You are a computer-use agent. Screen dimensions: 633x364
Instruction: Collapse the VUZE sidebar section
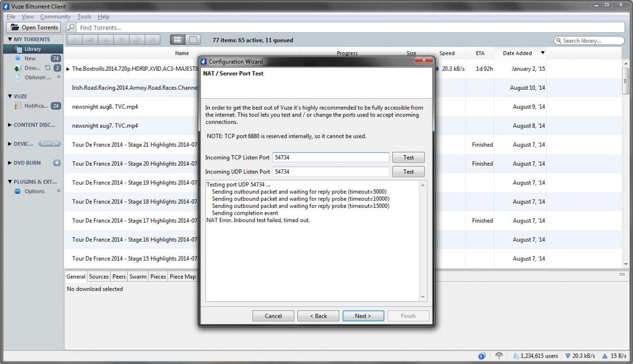pyautogui.click(x=9, y=97)
